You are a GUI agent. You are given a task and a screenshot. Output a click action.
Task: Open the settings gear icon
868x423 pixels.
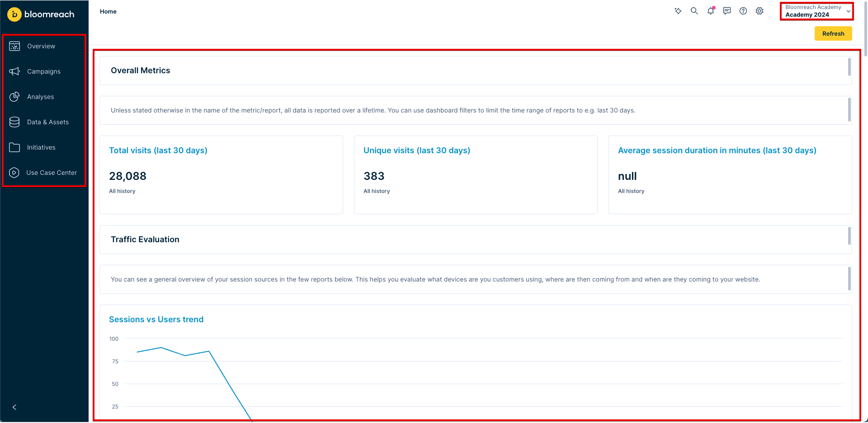(759, 11)
